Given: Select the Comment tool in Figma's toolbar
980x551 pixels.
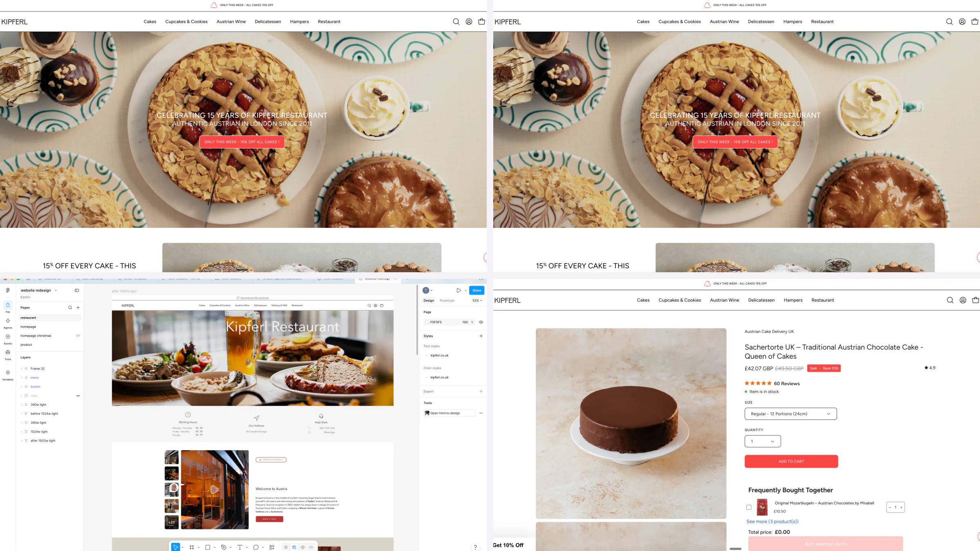Looking at the screenshot, I should pyautogui.click(x=256, y=547).
